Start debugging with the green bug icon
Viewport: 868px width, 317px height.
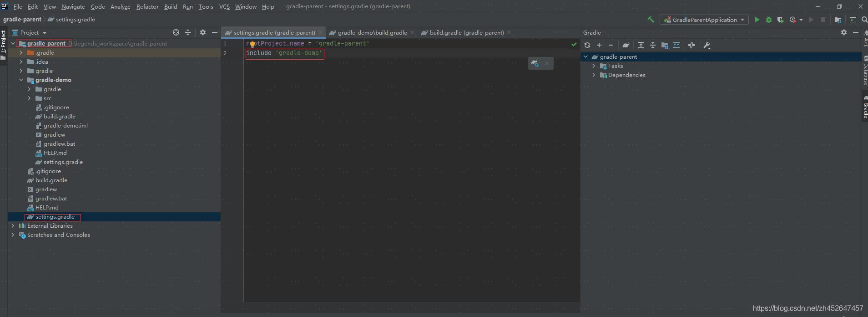point(769,20)
